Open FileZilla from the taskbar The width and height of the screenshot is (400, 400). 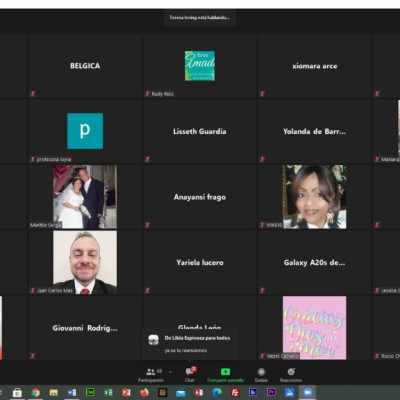[x=235, y=393]
